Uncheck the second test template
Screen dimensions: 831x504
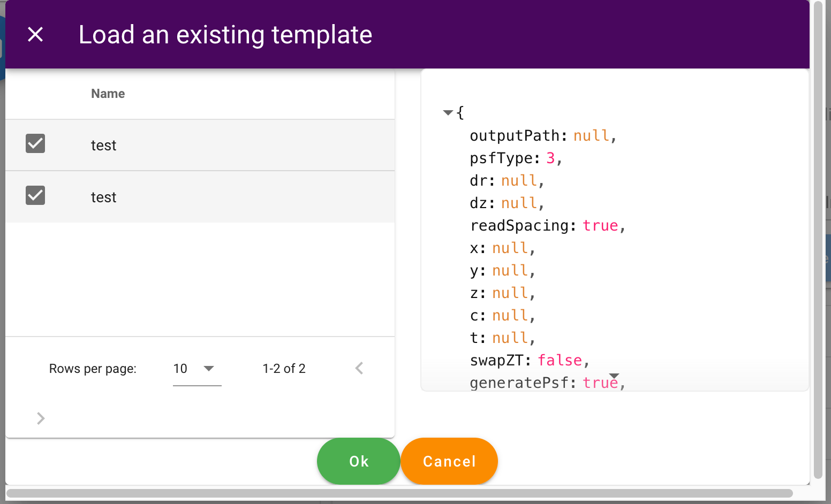(x=35, y=195)
